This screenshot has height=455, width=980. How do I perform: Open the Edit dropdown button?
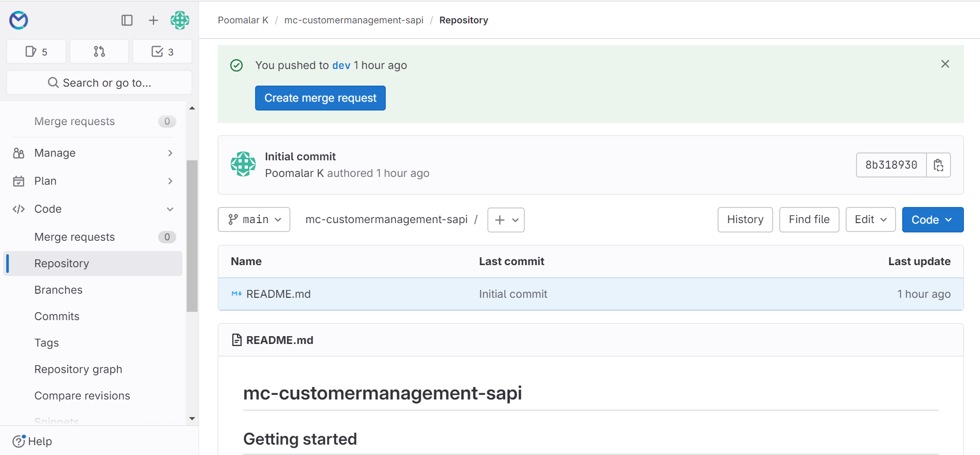pyautogui.click(x=870, y=219)
